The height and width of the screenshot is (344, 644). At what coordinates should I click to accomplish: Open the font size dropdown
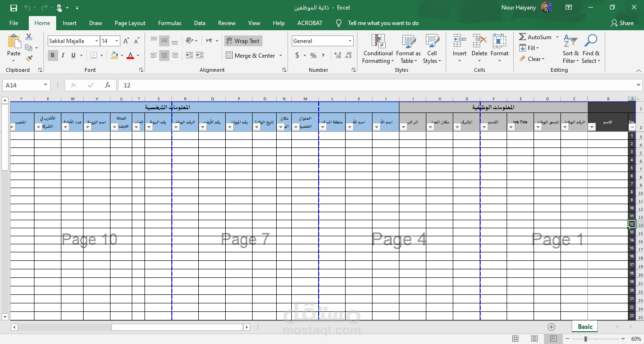pyautogui.click(x=117, y=41)
